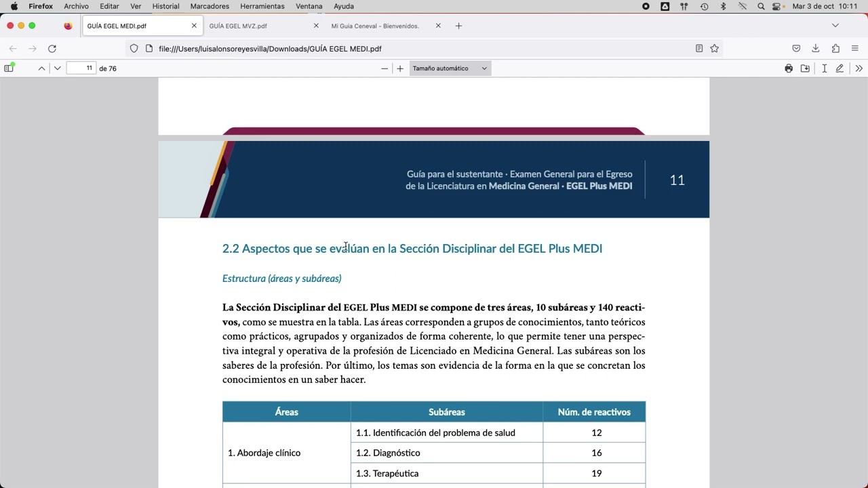This screenshot has width=868, height=488.
Task: Toggle the PDF sidebar panel
Action: coord(9,68)
